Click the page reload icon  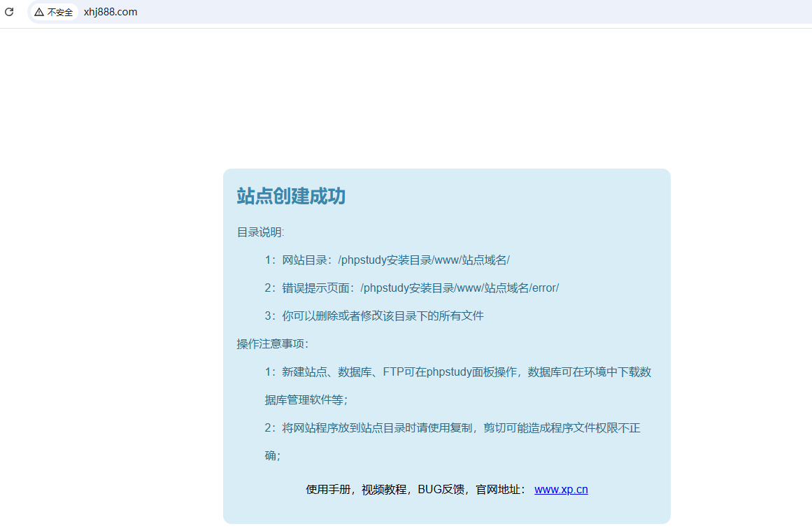click(9, 12)
